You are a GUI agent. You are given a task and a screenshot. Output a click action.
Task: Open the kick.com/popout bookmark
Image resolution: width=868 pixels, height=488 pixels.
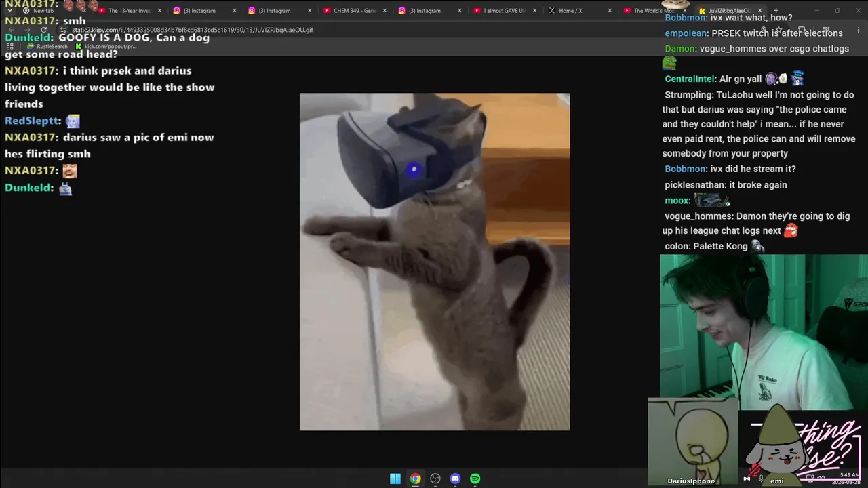point(106,46)
